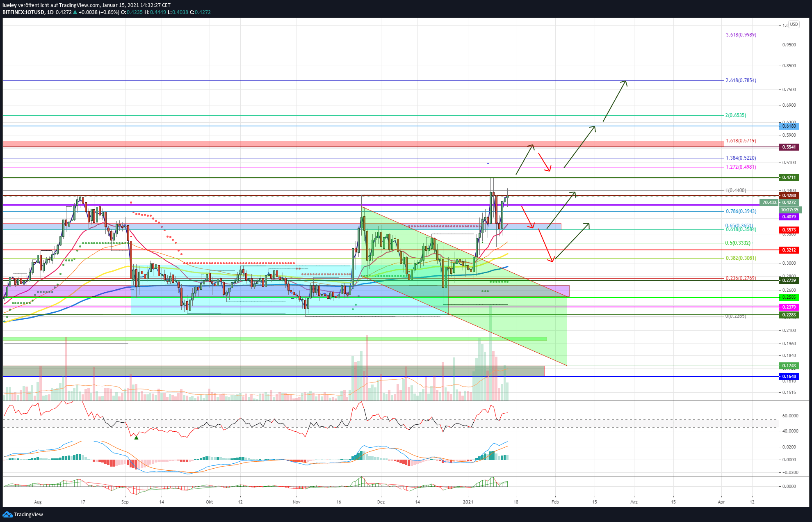Click the red 0.3573 price tag
The image size is (812, 522).
(789, 230)
